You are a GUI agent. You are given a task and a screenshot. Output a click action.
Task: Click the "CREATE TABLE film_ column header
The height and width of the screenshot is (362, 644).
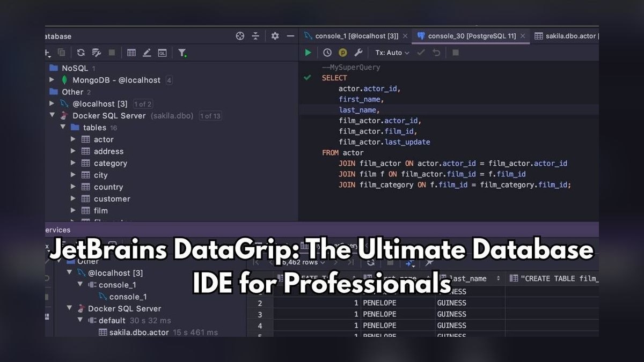pyautogui.click(x=553, y=278)
